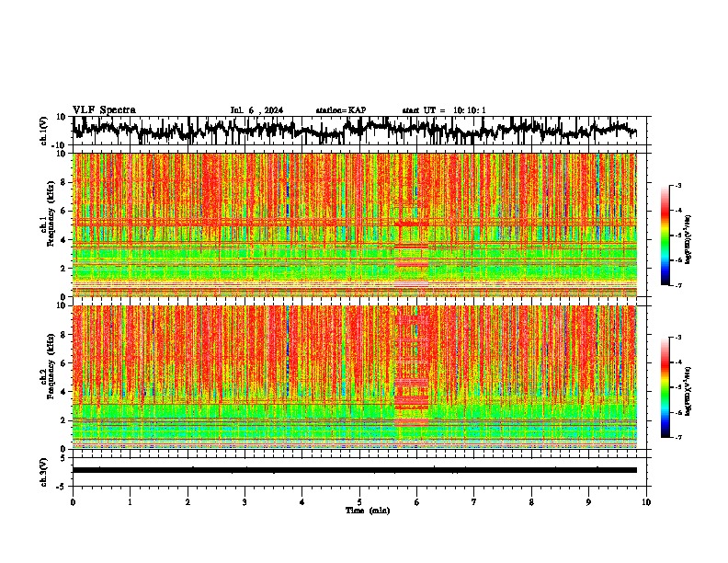Click the red interference burst in ch.2 spectrogram
Screen dimensions: 728x563
pos(412,372)
